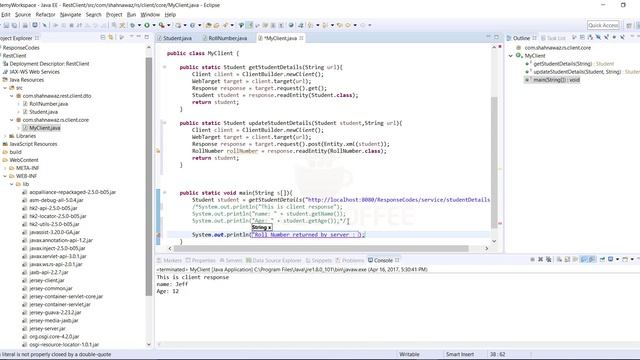640x360 pixels.
Task: Open the Run menu
Action: (x=131, y=15)
